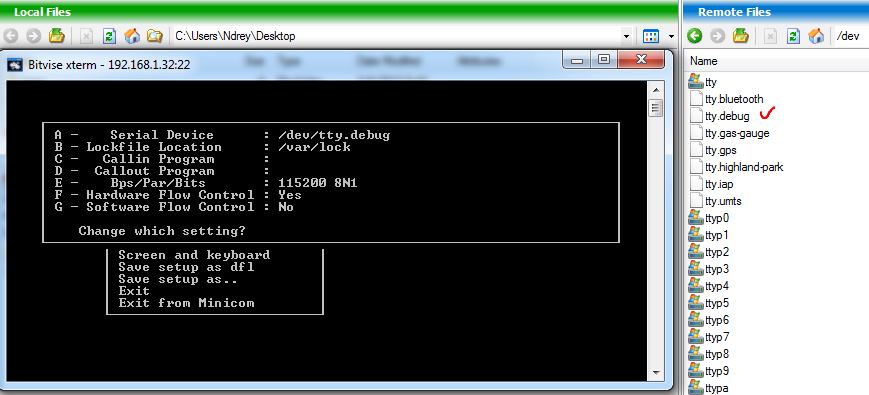Click the view mode icon in Local Files
Image resolution: width=869 pixels, height=395 pixels.
[x=651, y=37]
